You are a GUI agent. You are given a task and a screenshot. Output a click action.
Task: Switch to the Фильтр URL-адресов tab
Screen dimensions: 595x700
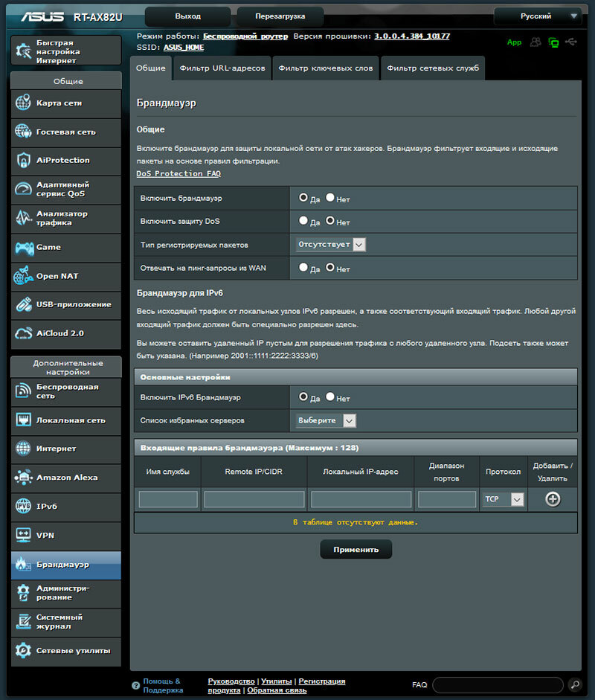pos(222,68)
